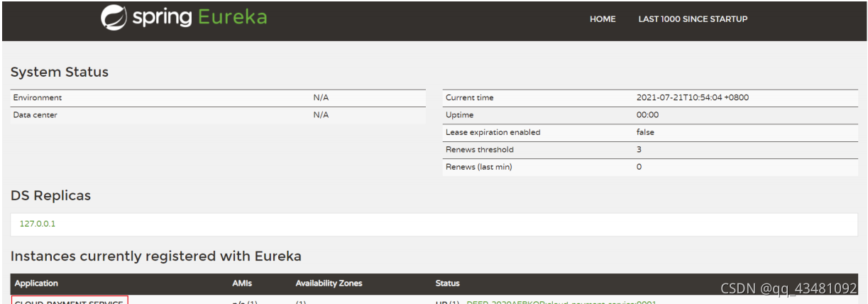868x304 pixels.
Task: Select the Renews threshold label
Action: 479,150
